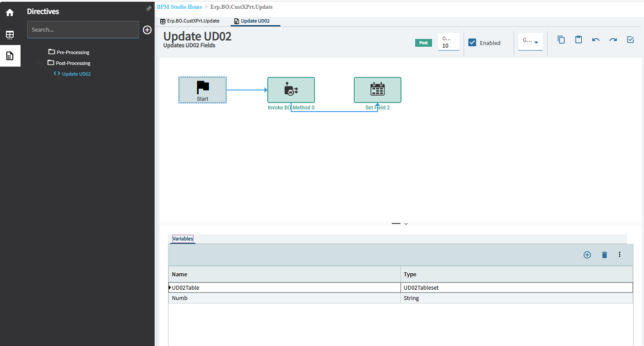Click the Post-Processing folder icon
The height and width of the screenshot is (346, 644).
pos(51,63)
